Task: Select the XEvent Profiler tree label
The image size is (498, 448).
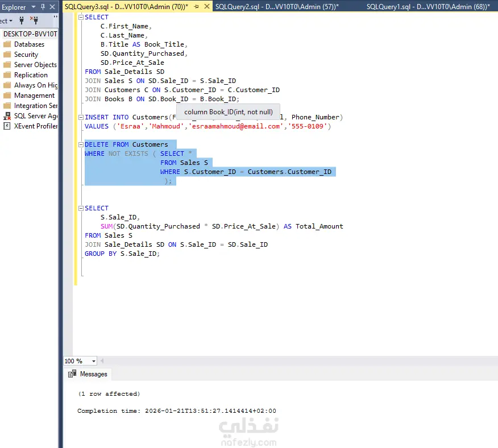Action: [36, 126]
